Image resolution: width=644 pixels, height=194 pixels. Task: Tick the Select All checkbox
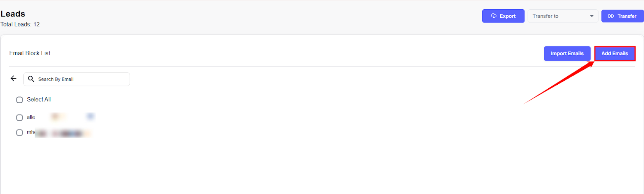click(x=19, y=100)
